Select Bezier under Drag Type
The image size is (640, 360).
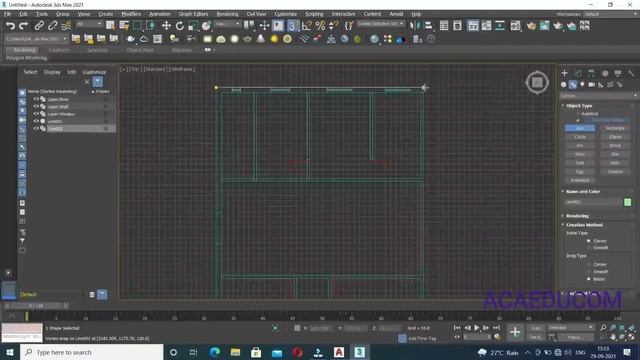pos(589,279)
